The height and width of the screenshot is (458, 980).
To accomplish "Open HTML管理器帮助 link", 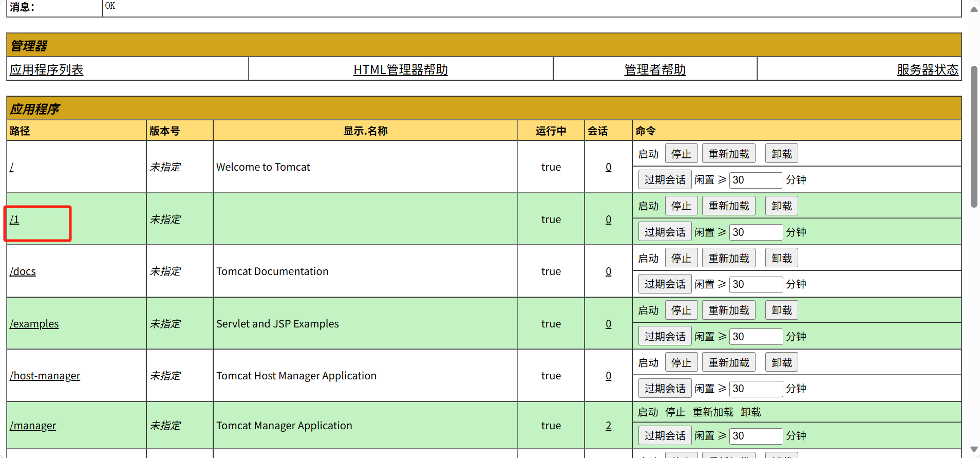I will tap(401, 69).
